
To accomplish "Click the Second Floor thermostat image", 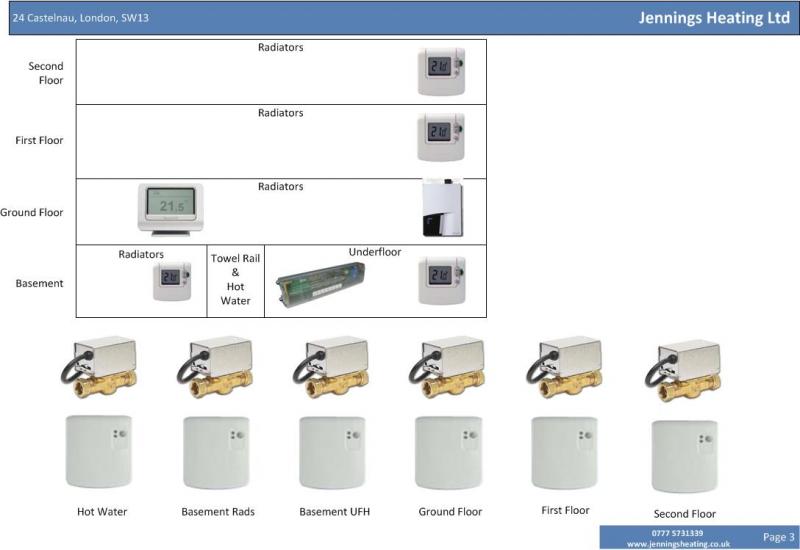I will pos(441,72).
